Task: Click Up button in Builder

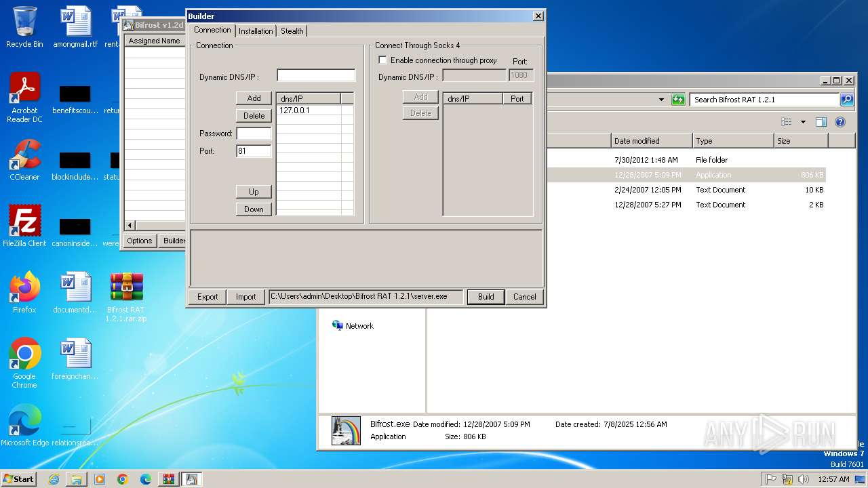Action: point(254,192)
